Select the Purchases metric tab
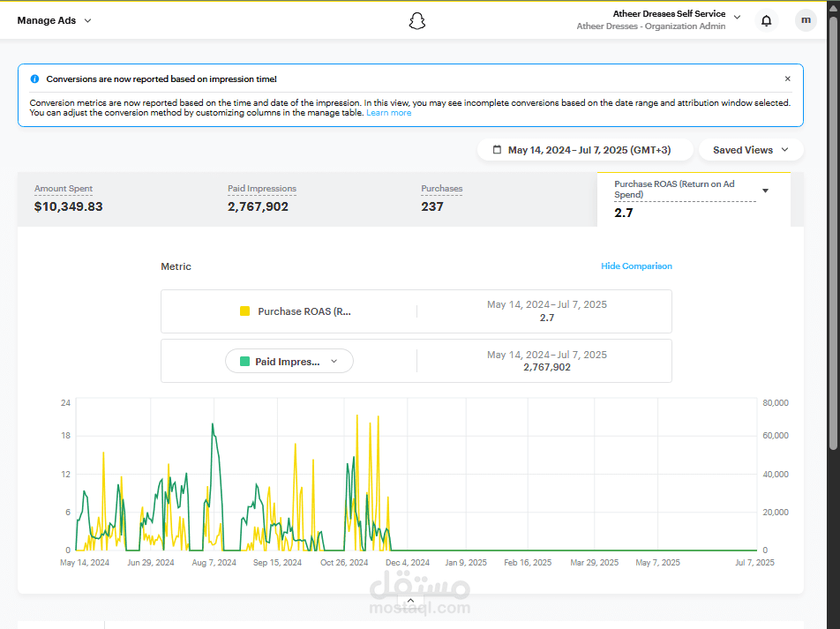Screen dimensions: 840x629 point(500,199)
